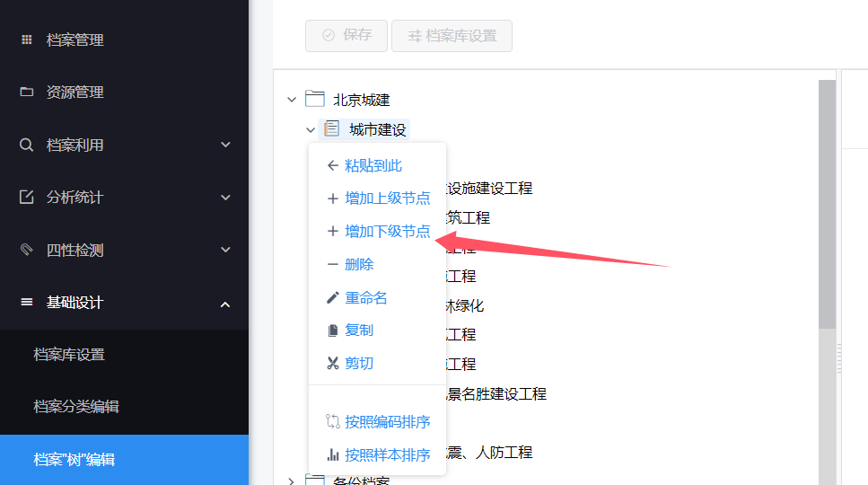Choose 重命名 from context menu
The height and width of the screenshot is (485, 868).
pyautogui.click(x=366, y=298)
